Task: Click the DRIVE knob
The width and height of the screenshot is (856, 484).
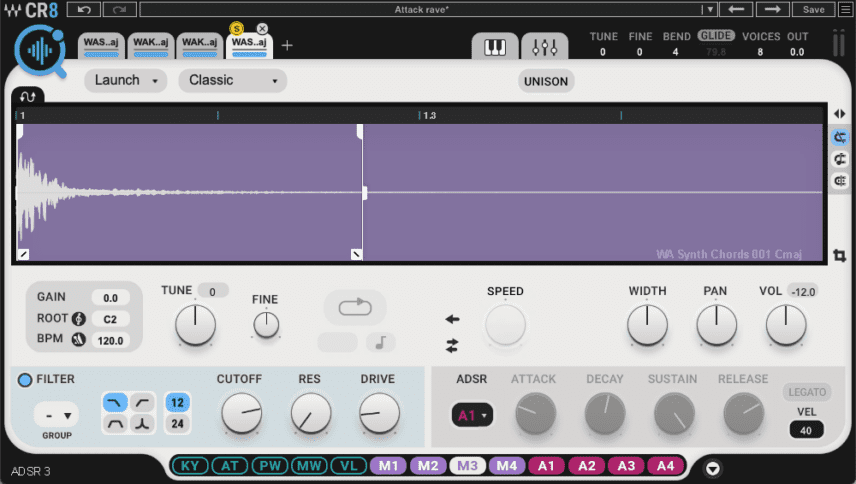Action: [x=379, y=414]
